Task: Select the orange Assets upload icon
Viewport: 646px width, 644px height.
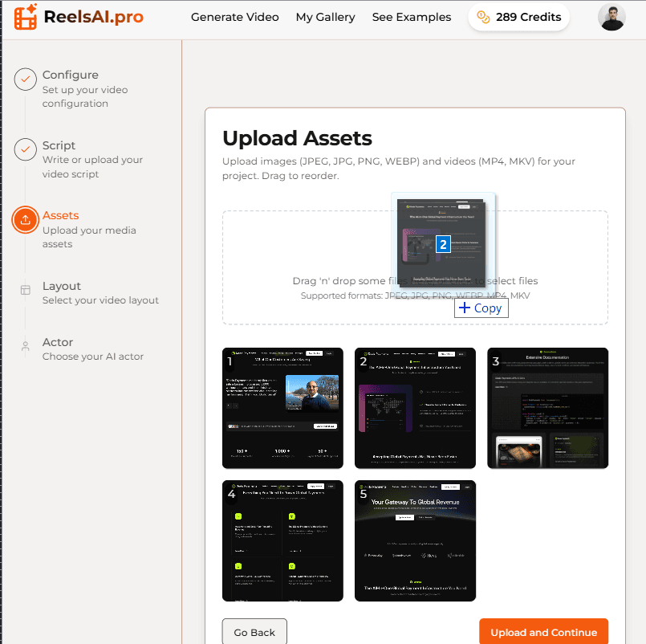Action: (24, 221)
